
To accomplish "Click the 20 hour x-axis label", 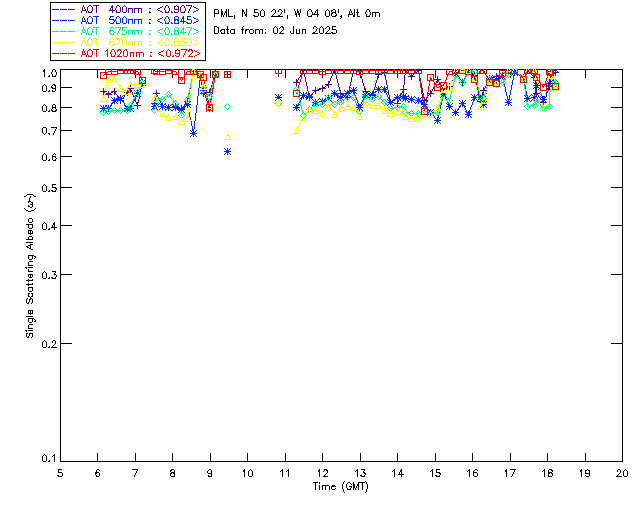I will [x=622, y=473].
